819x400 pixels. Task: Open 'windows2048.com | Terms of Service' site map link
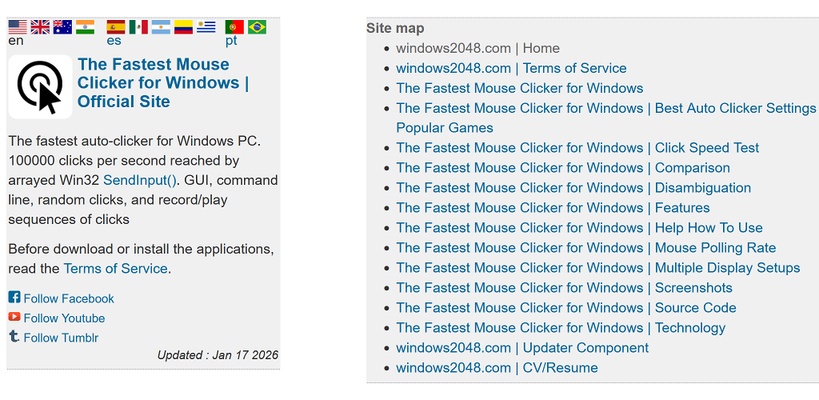click(511, 68)
